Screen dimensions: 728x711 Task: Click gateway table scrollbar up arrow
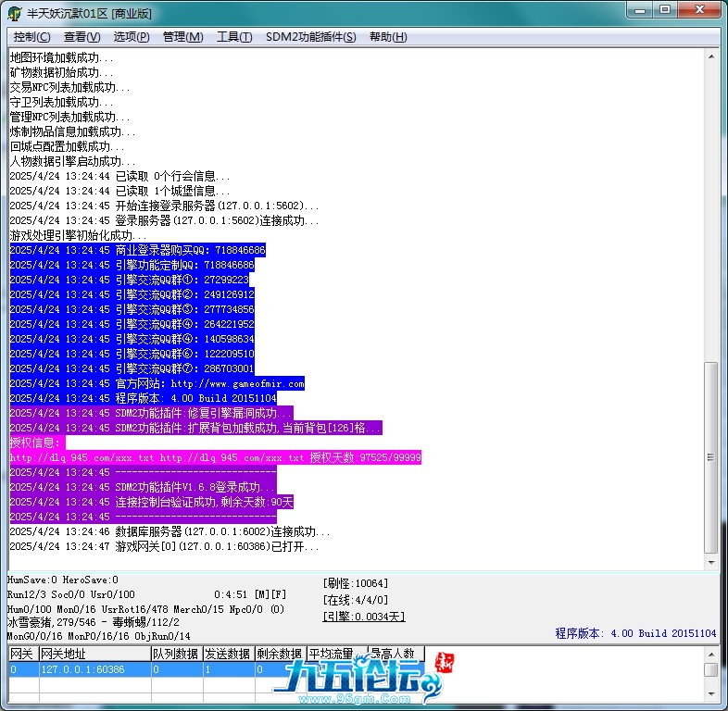[x=711, y=654]
